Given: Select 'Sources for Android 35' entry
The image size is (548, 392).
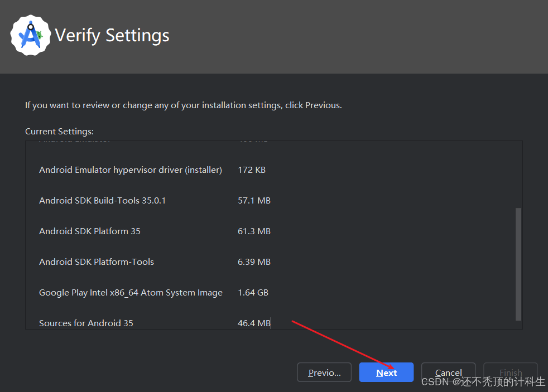Looking at the screenshot, I should tap(86, 323).
